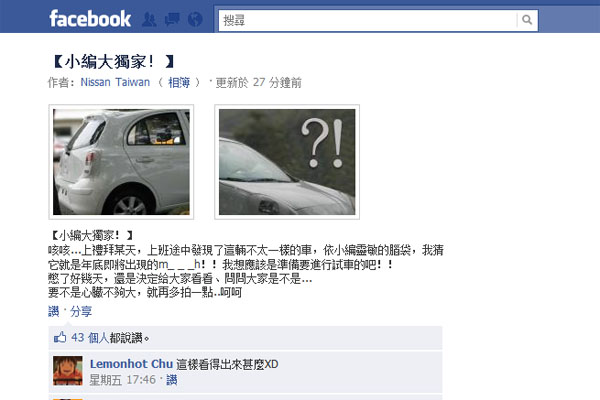Image resolution: width=600 pixels, height=400 pixels.
Task: Open Lemonhot Chu's profile picture
Action: click(x=68, y=371)
